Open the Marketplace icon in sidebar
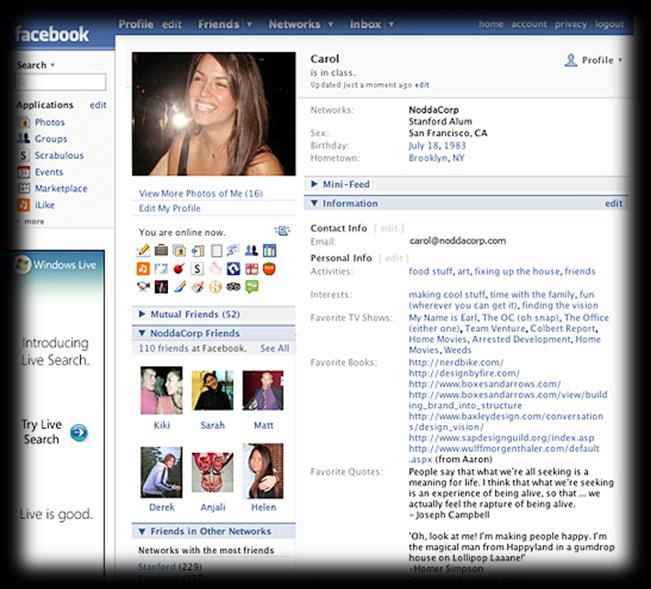The width and height of the screenshot is (651, 589). point(24,188)
